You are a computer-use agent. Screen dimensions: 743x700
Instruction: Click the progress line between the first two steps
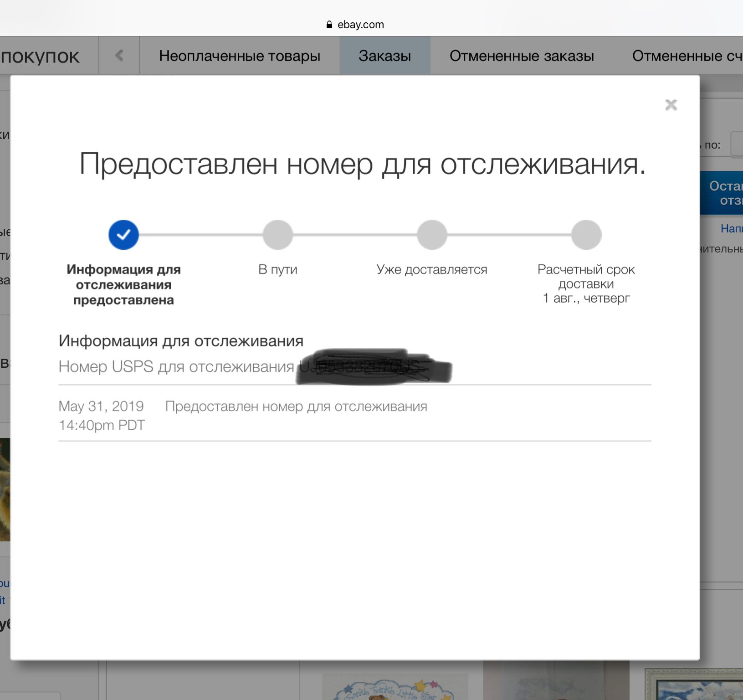(200, 235)
